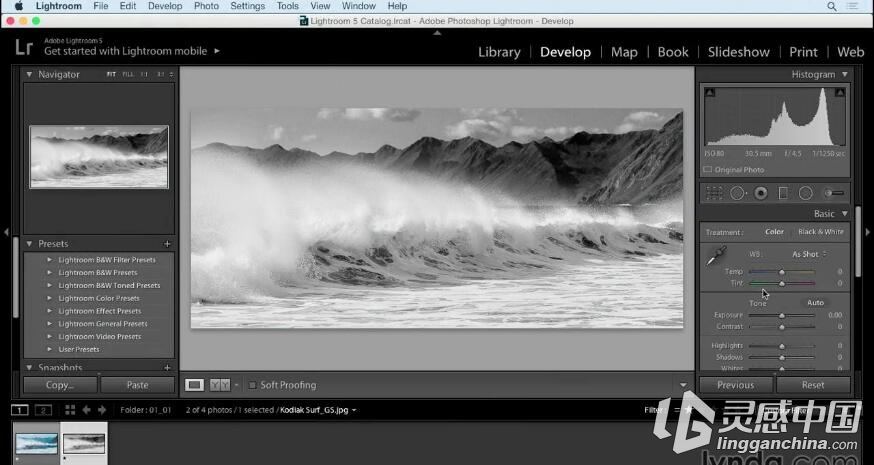The image size is (874, 465).
Task: Select the Graduated Filter tool icon
Action: [x=783, y=193]
